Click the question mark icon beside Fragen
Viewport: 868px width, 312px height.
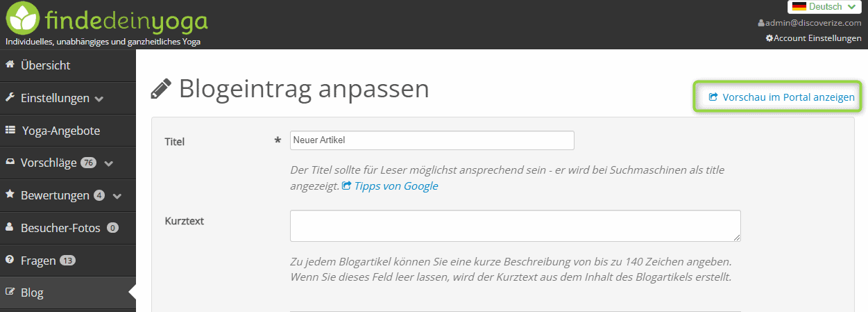coord(10,260)
